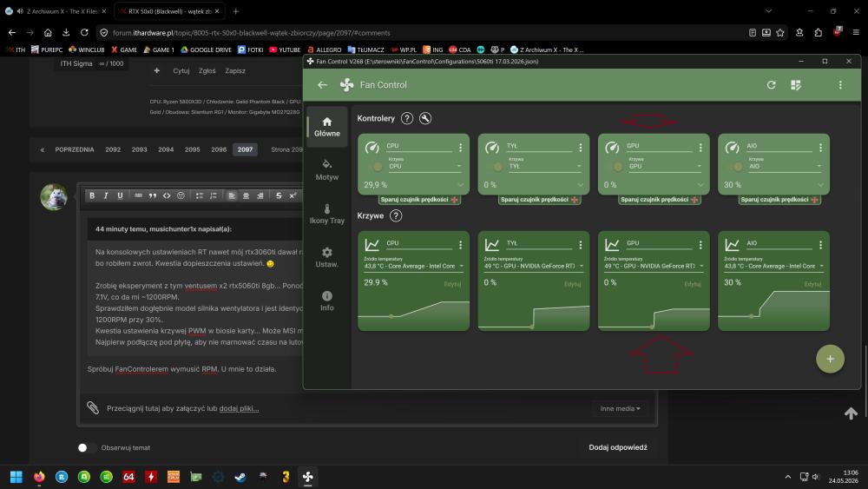
Task: Enable the TYŁ controller toggle switch
Action: [x=497, y=166]
